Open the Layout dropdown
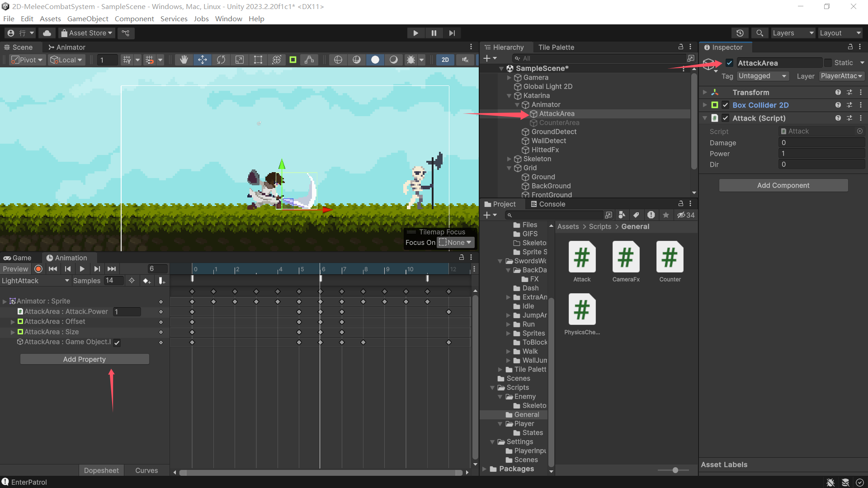 pyautogui.click(x=840, y=33)
